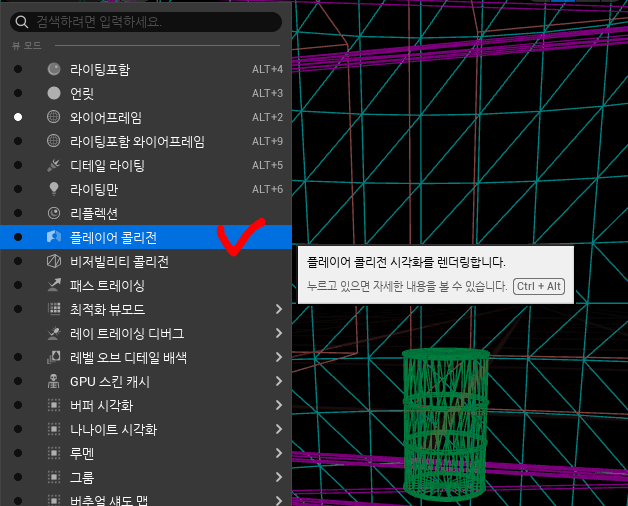Select the 플레이어 콜리전 radio button
This screenshot has width=628, height=506.
tap(18, 237)
